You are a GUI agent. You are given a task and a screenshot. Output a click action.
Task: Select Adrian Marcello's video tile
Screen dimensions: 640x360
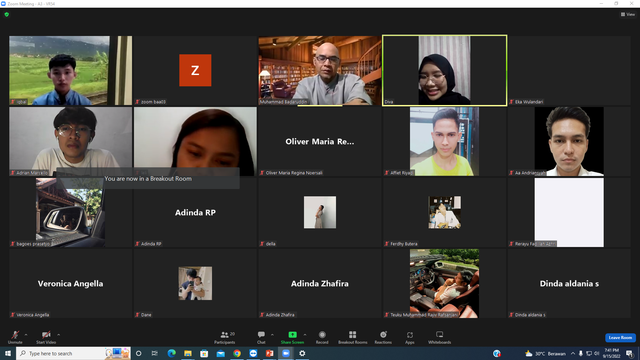coord(71,141)
